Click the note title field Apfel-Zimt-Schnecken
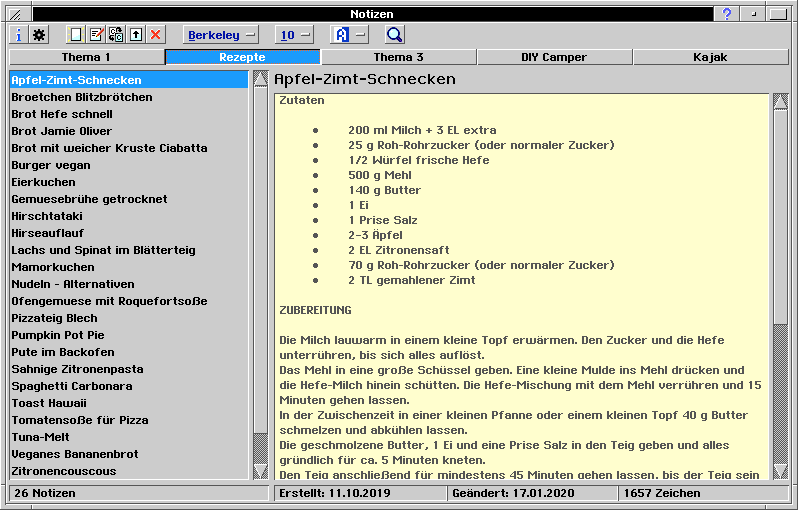Viewport: 798px width, 510px height. 365,79
